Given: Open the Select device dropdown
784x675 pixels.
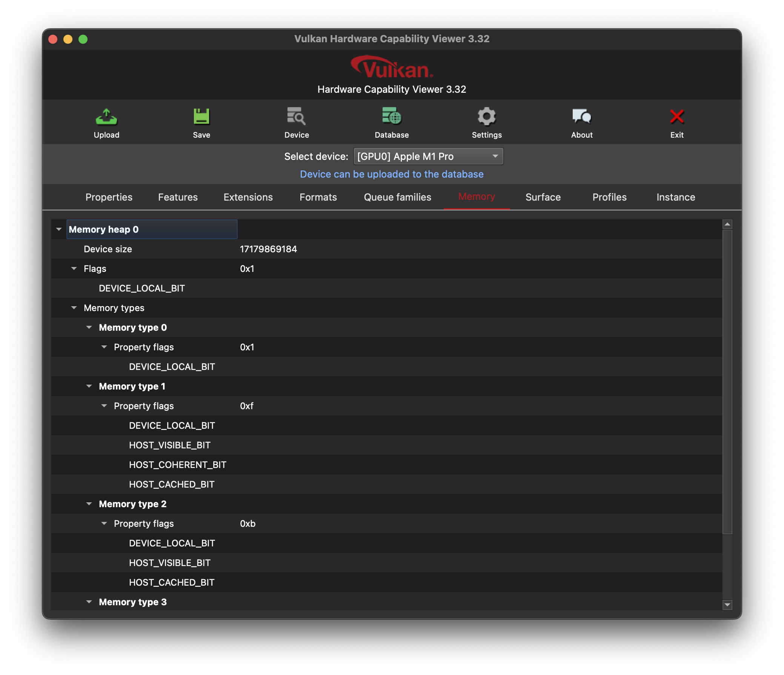Looking at the screenshot, I should (x=428, y=156).
